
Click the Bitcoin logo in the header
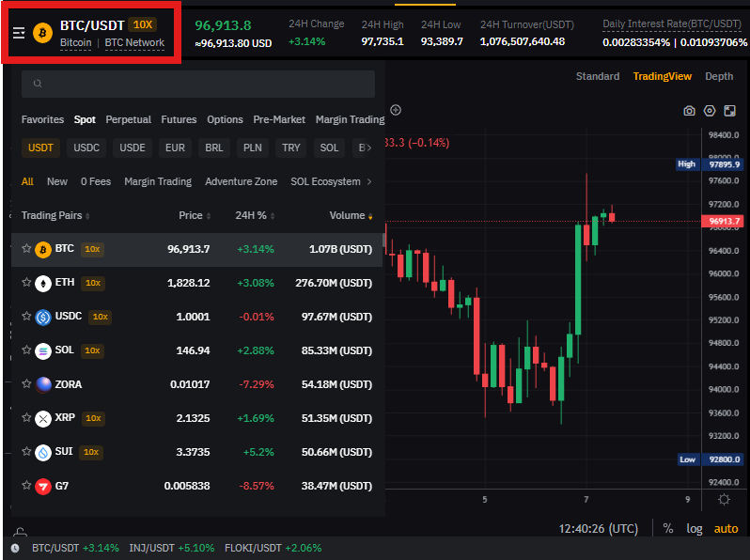42,33
